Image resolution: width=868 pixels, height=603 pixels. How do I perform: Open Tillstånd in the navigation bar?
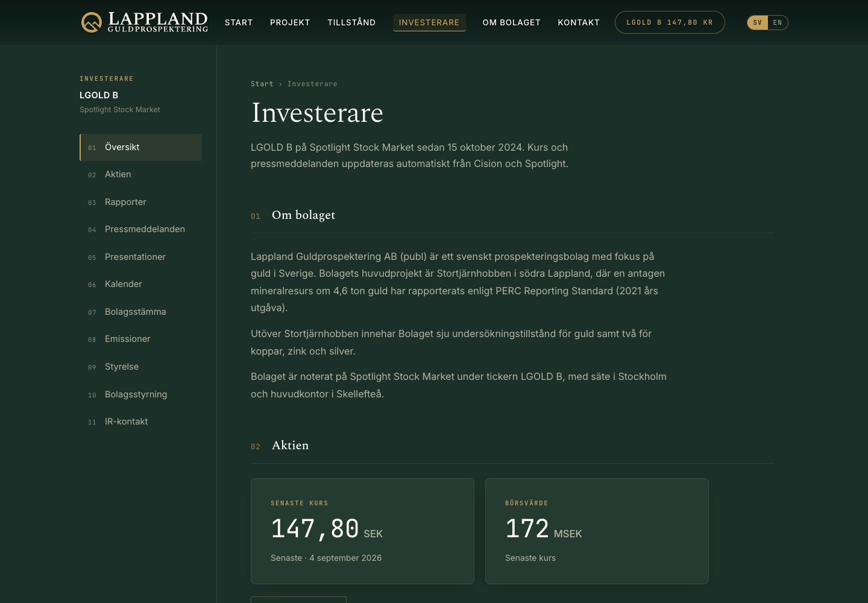351,22
